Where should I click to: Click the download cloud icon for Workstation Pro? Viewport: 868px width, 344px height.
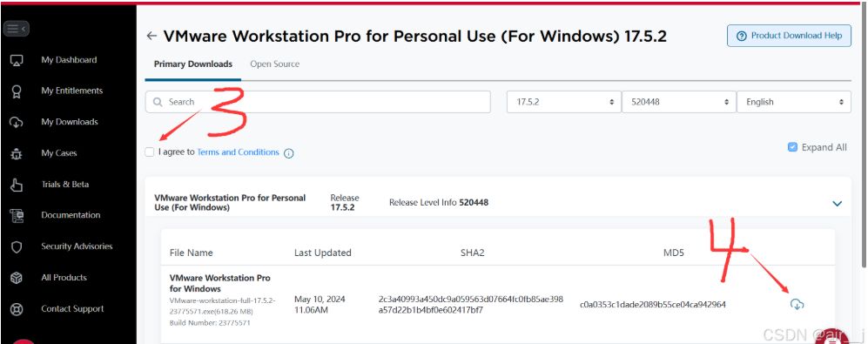click(x=797, y=304)
